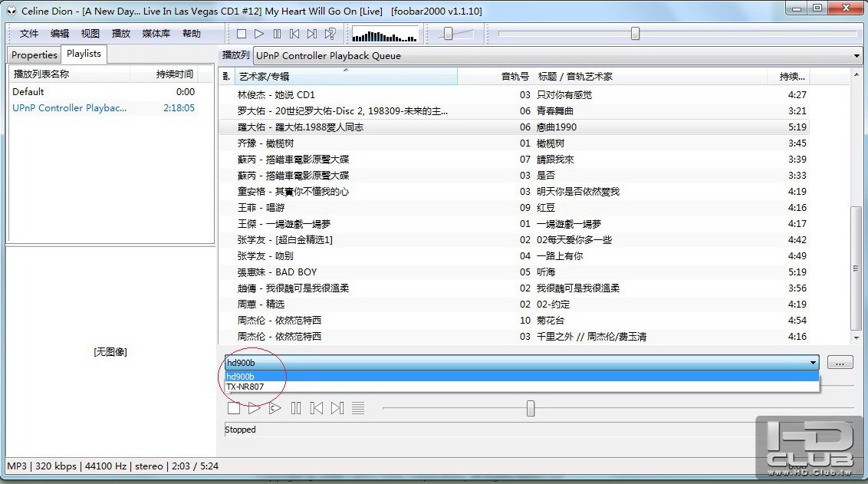Click the track list scroll-up arrow
Viewport: 868px width, 484px height.
pyautogui.click(x=856, y=74)
